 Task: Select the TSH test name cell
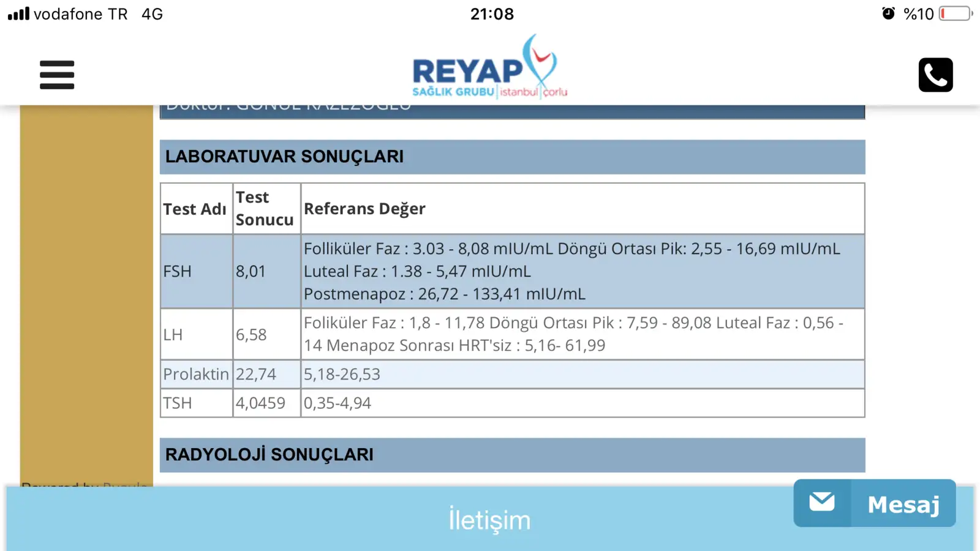196,403
